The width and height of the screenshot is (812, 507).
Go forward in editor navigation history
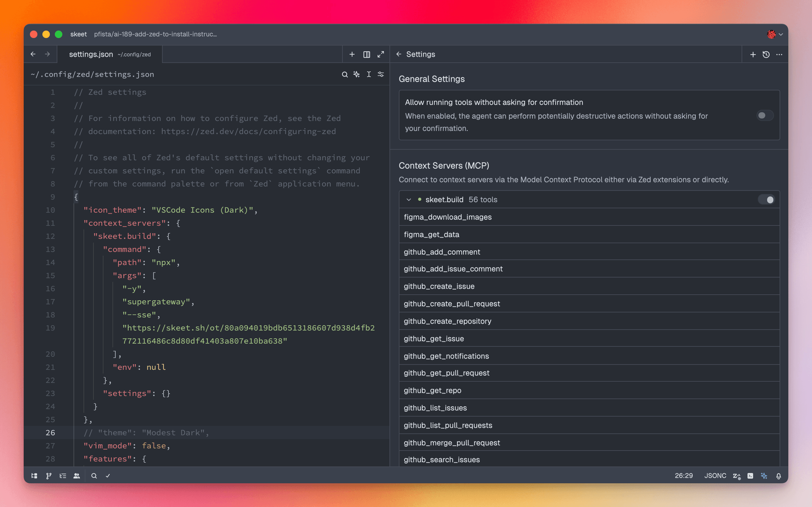[47, 54]
